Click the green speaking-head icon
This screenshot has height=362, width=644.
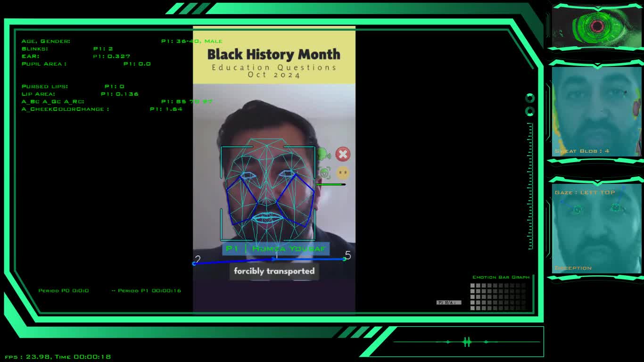(323, 154)
